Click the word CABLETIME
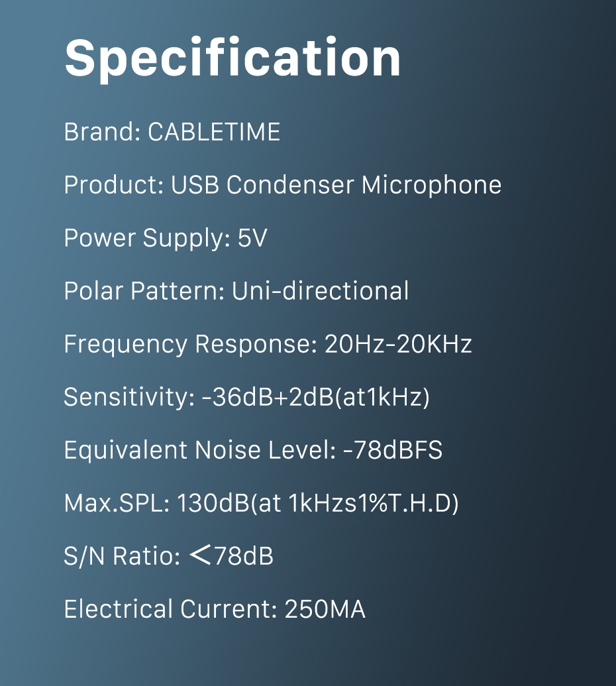Screen dimensions: 616x686 click(214, 132)
